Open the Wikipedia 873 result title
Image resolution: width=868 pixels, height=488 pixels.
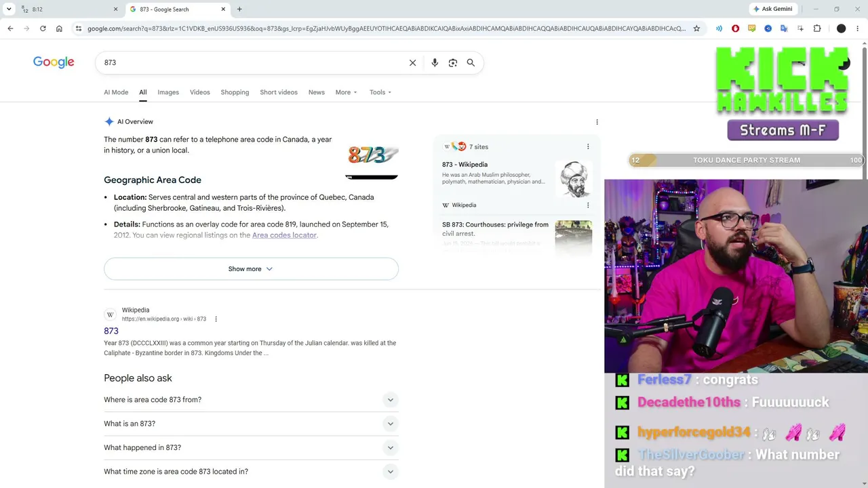[111, 331]
